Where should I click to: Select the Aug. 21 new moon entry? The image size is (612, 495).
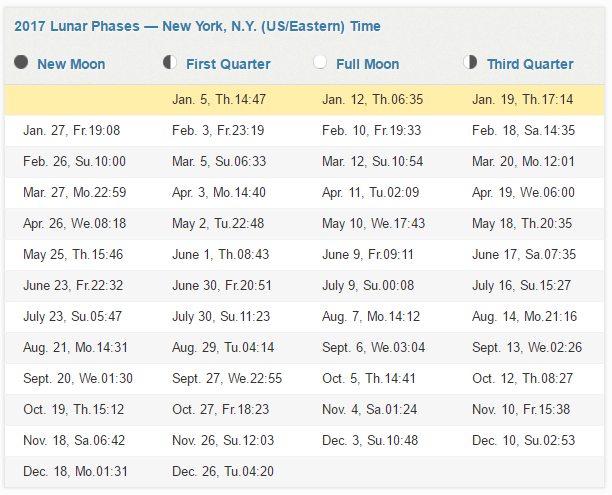[75, 347]
